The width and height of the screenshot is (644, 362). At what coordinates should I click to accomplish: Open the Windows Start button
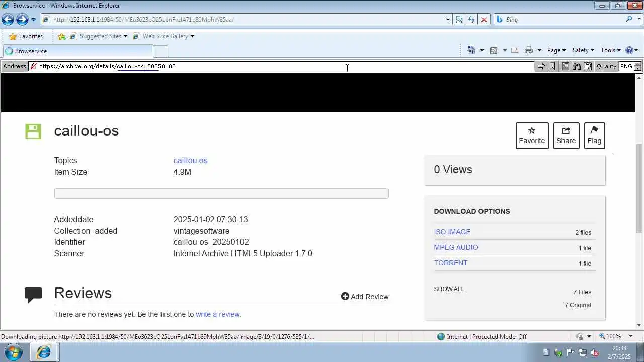coord(13,352)
